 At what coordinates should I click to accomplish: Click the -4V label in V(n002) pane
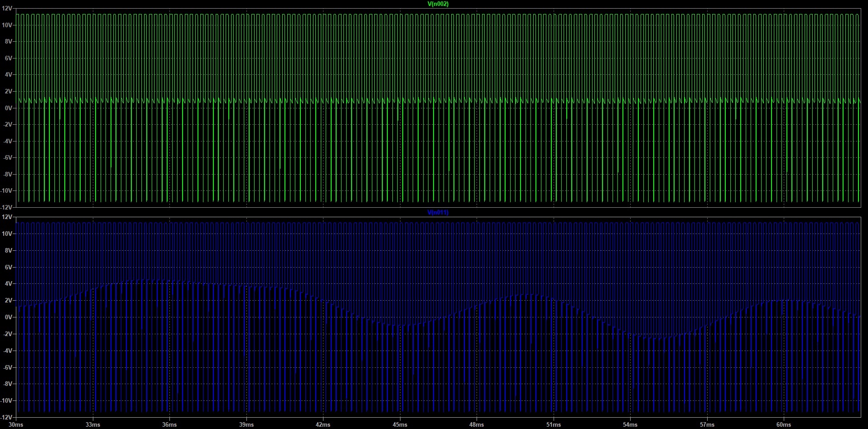[7, 141]
